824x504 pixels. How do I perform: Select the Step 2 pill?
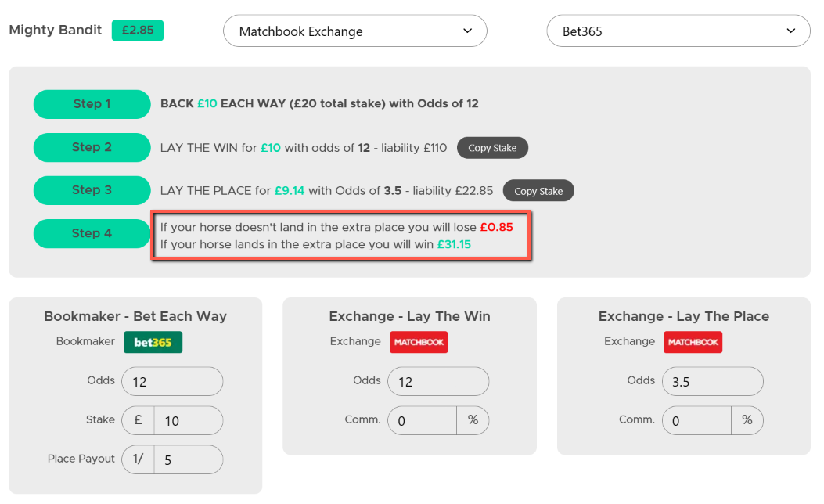click(92, 147)
